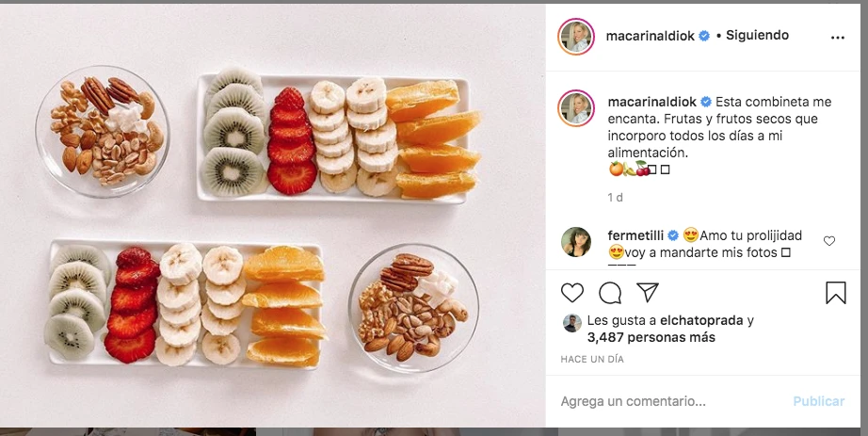Click macarinaldiok's avatar beside the caption
The image size is (868, 436).
pos(576,108)
